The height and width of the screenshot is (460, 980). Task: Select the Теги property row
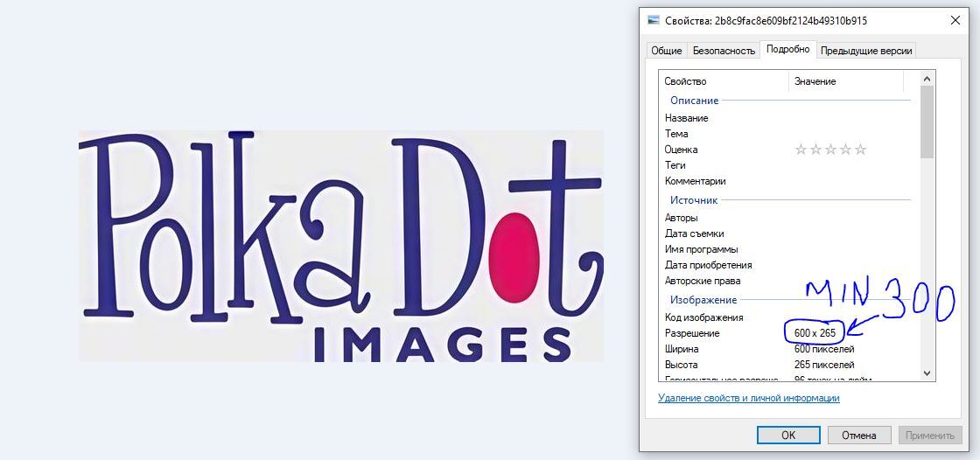(x=789, y=165)
